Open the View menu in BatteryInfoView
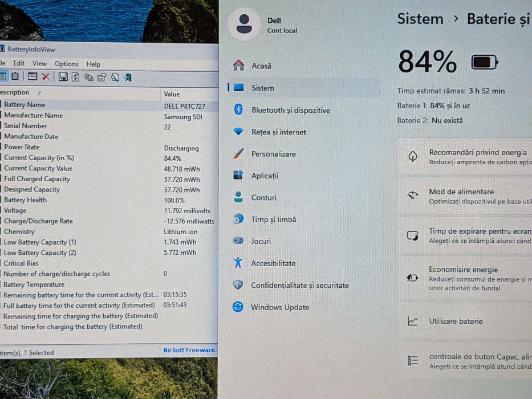Viewport: 532px width, 399px height. [x=40, y=64]
